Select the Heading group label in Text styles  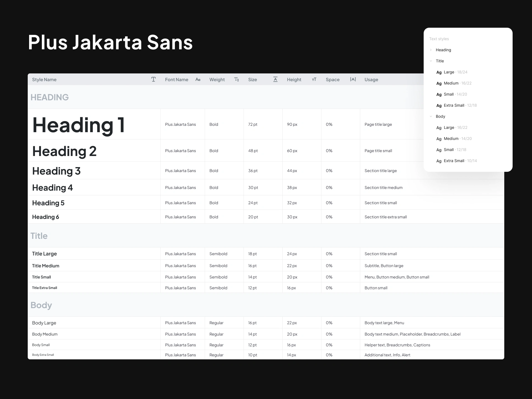(443, 50)
